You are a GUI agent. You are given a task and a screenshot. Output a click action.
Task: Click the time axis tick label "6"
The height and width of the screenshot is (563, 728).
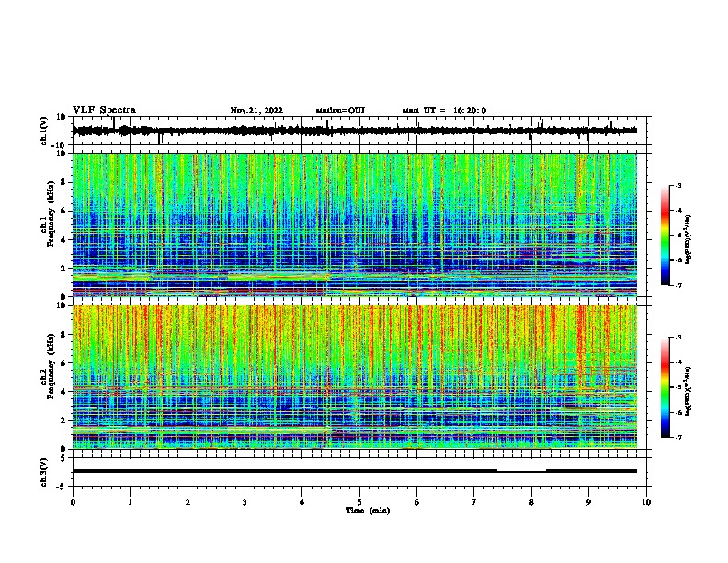(417, 502)
